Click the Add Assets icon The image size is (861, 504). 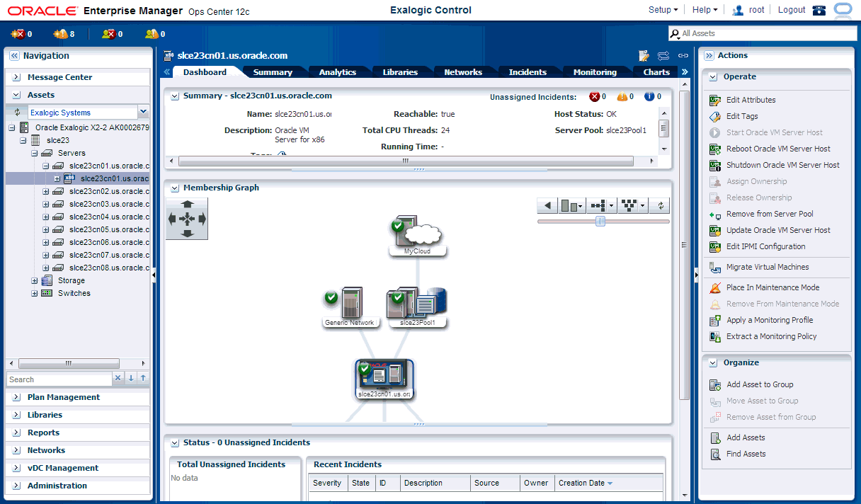[714, 437]
